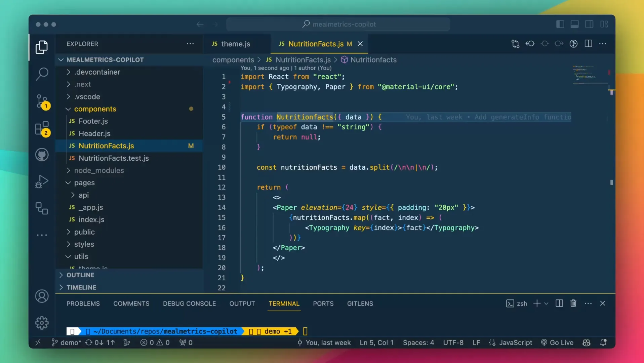The height and width of the screenshot is (363, 644).
Task: Expand the node_modules folder
Action: point(129,170)
